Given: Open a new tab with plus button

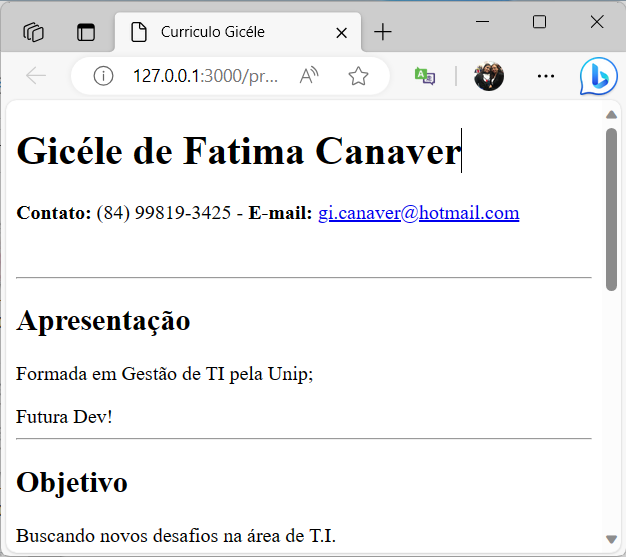Looking at the screenshot, I should point(382,32).
